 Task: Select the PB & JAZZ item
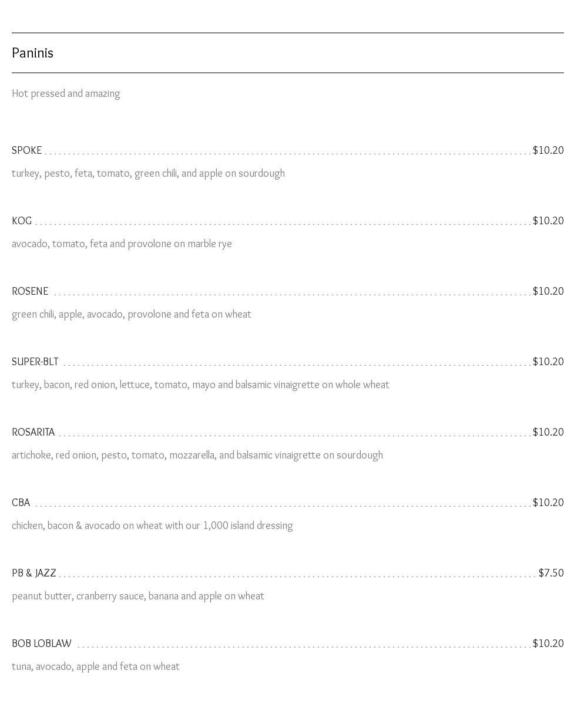(x=34, y=573)
